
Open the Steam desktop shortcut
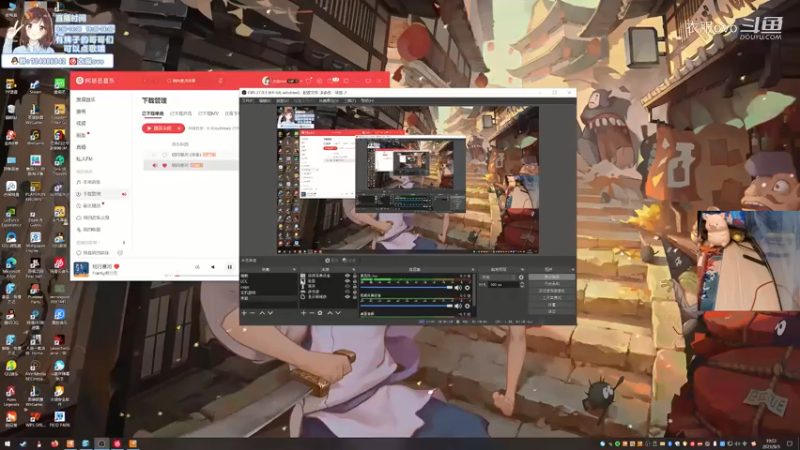pyautogui.click(x=35, y=86)
